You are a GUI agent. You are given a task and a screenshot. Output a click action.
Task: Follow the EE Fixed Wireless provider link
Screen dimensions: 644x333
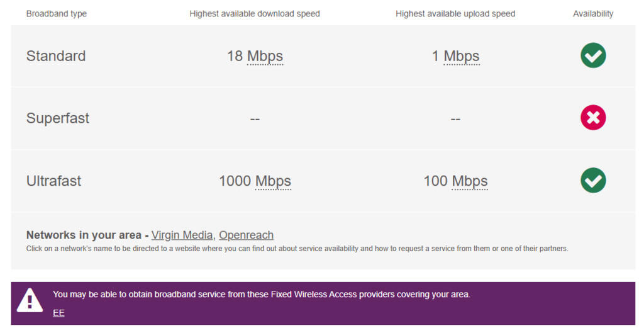[x=58, y=313]
